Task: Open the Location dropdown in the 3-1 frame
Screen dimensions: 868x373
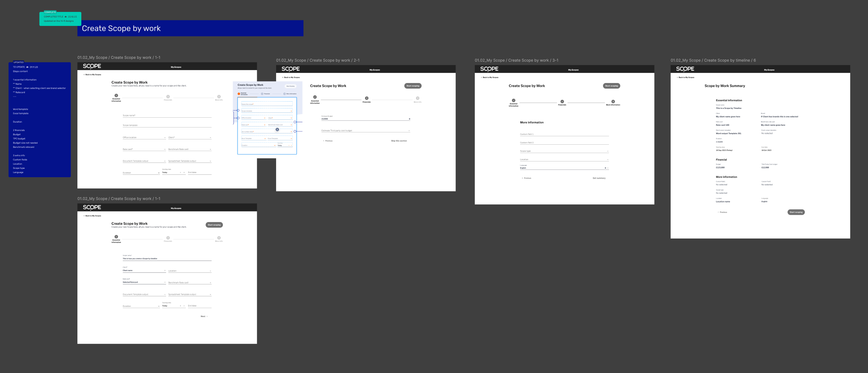Action: 564,159
